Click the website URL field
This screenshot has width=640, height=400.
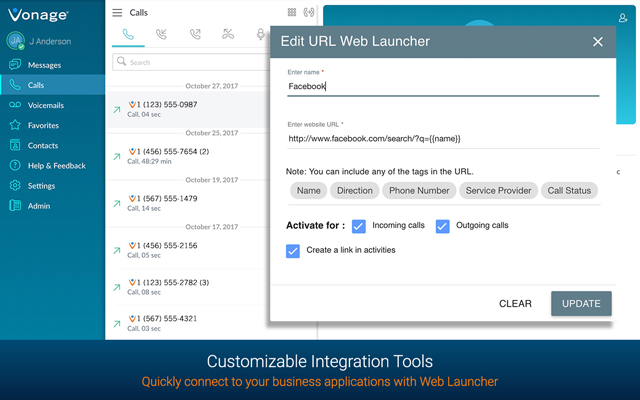[x=443, y=139]
